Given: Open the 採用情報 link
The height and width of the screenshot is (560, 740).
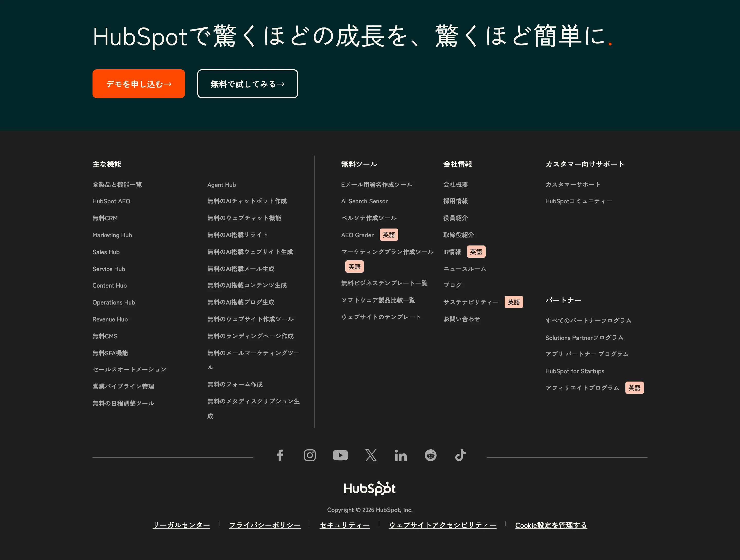Looking at the screenshot, I should click(x=456, y=201).
